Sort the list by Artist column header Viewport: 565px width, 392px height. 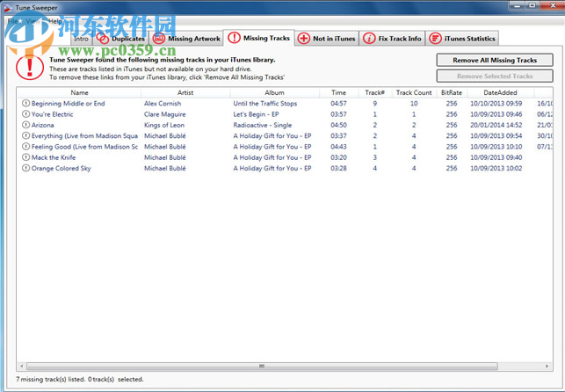coord(185,92)
